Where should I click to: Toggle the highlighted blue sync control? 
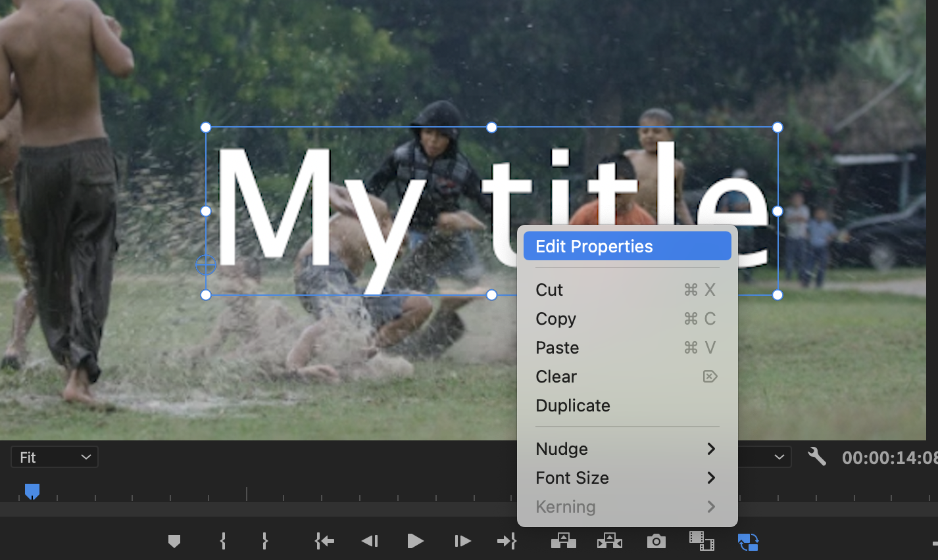(749, 541)
